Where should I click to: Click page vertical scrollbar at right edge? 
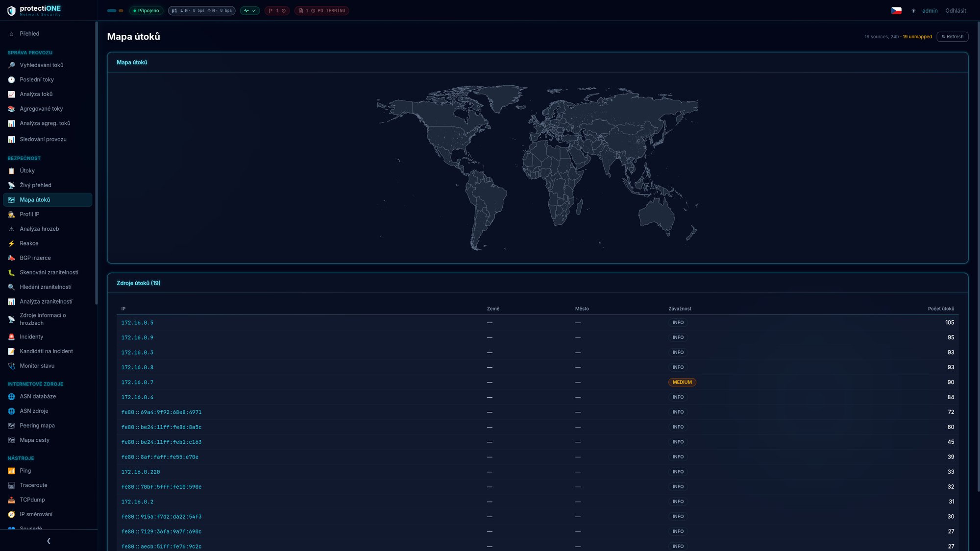pyautogui.click(x=978, y=256)
